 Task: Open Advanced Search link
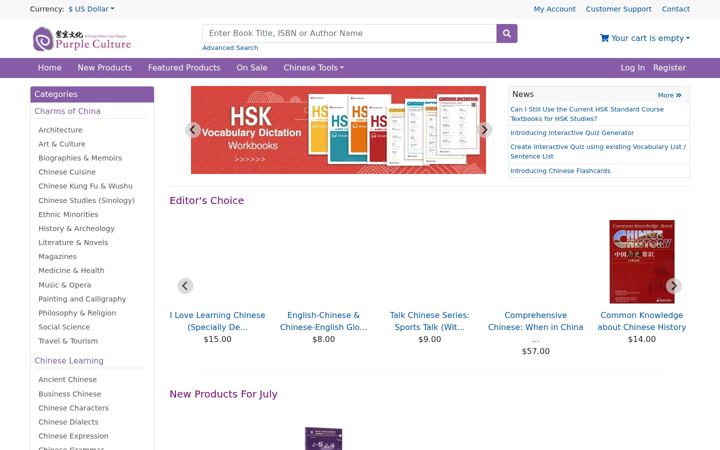(230, 48)
